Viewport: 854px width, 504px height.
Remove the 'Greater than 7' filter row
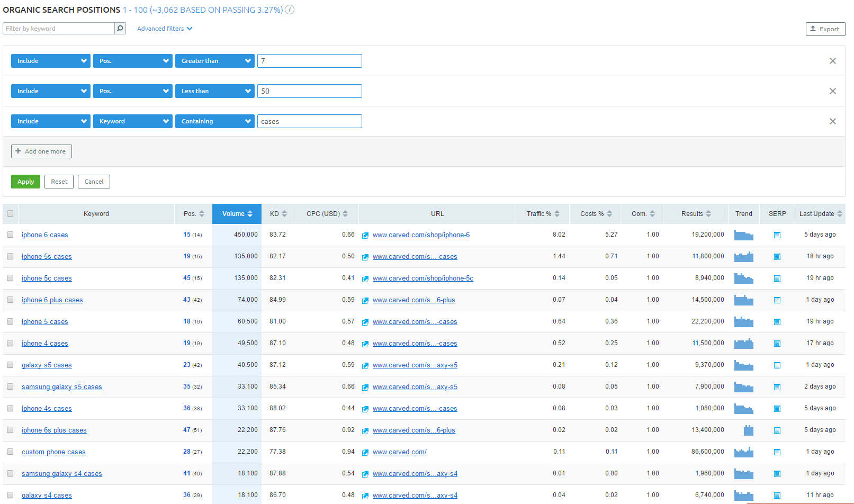[832, 61]
